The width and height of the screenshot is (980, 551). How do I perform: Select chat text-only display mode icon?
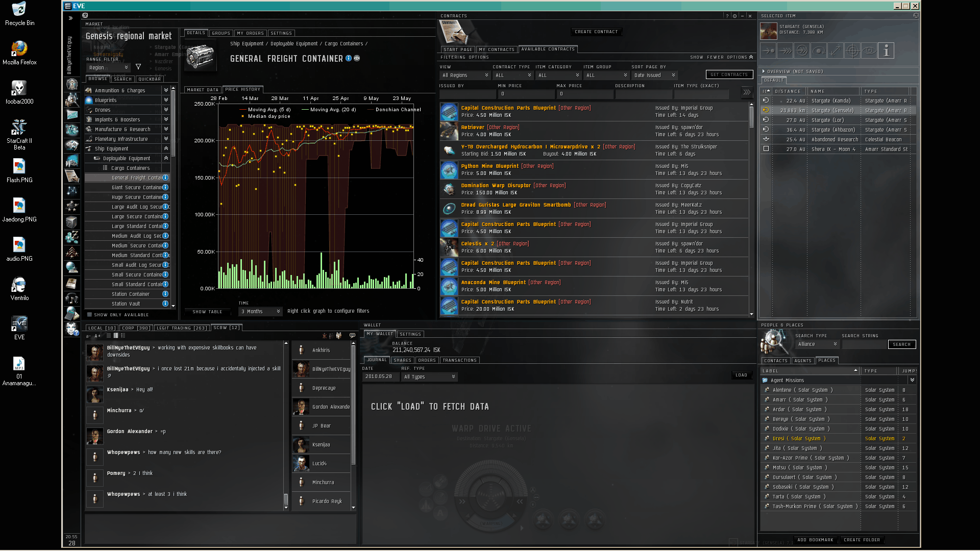(x=109, y=336)
